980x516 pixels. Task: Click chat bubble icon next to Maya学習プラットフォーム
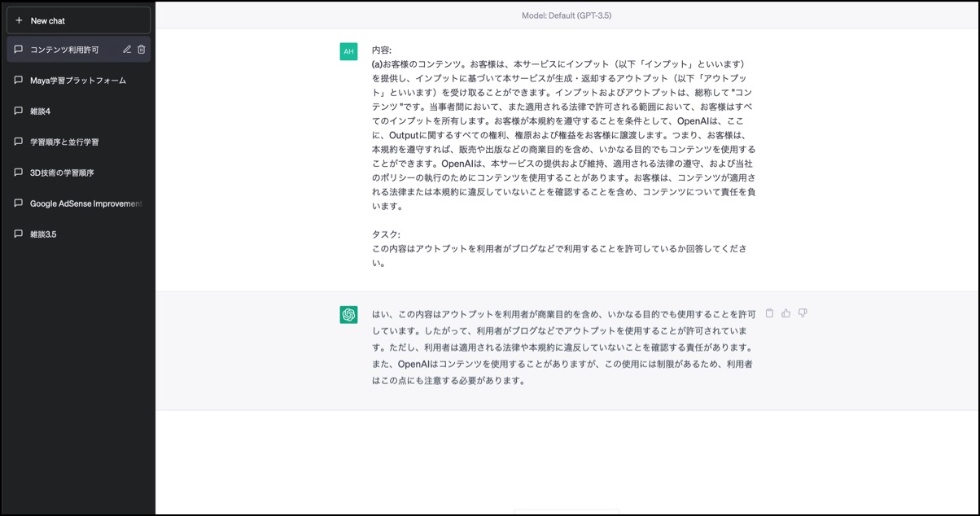pos(19,81)
